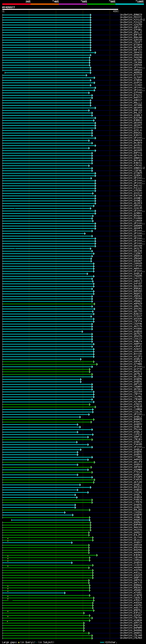Select the UniRef100_A7QR94 label
The image size is (146, 644).
(x=131, y=80)
